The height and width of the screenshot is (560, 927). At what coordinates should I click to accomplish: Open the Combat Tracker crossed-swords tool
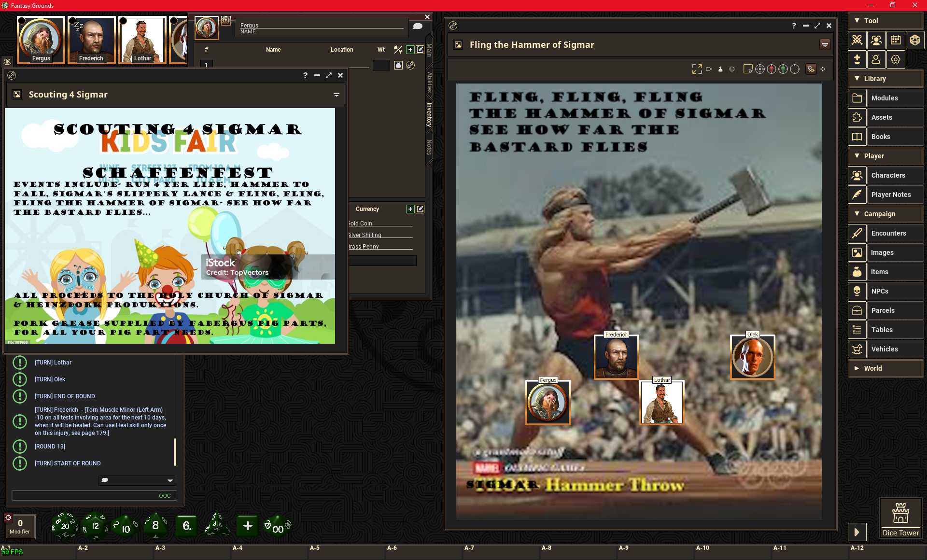857,40
